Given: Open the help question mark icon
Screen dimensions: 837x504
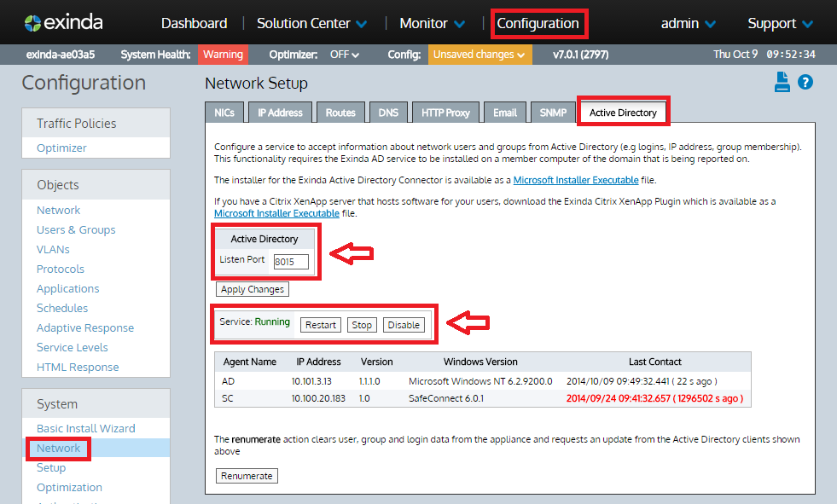Looking at the screenshot, I should (805, 82).
